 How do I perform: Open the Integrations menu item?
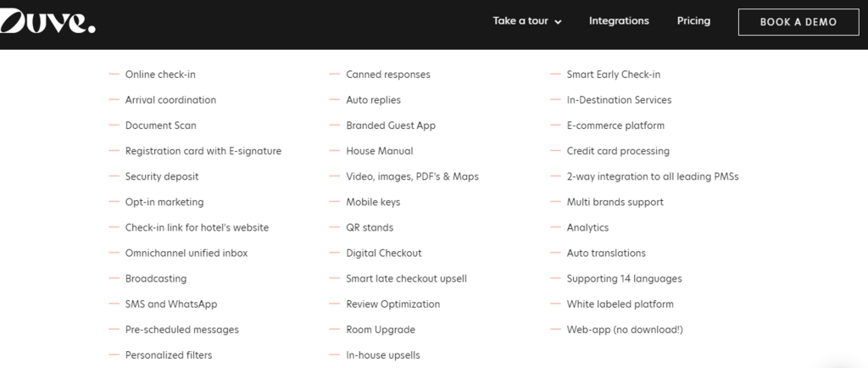tap(619, 21)
